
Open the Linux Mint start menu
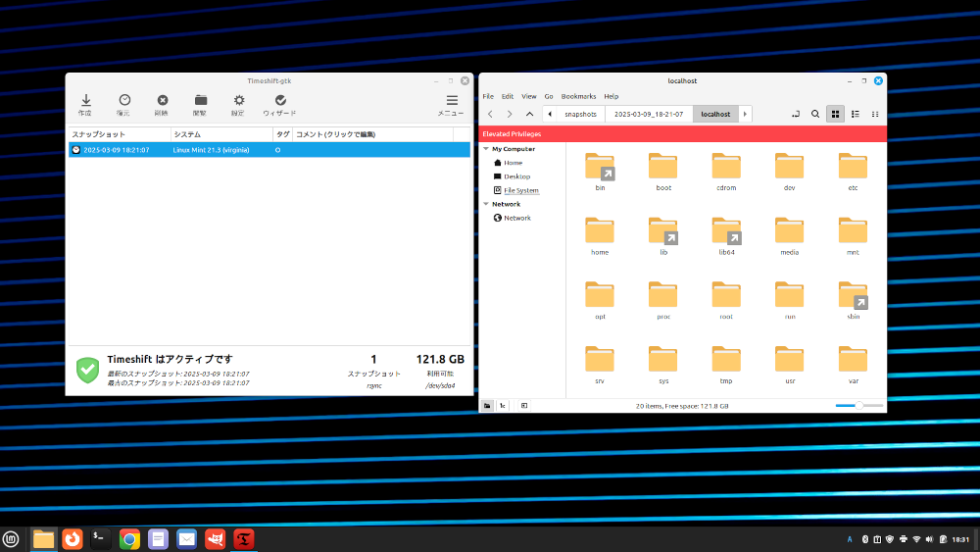[11, 539]
